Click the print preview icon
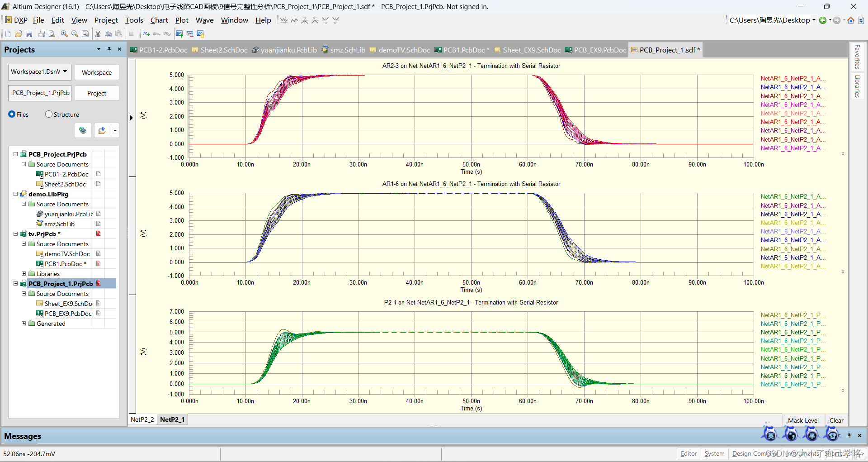868x462 pixels. 52,34
